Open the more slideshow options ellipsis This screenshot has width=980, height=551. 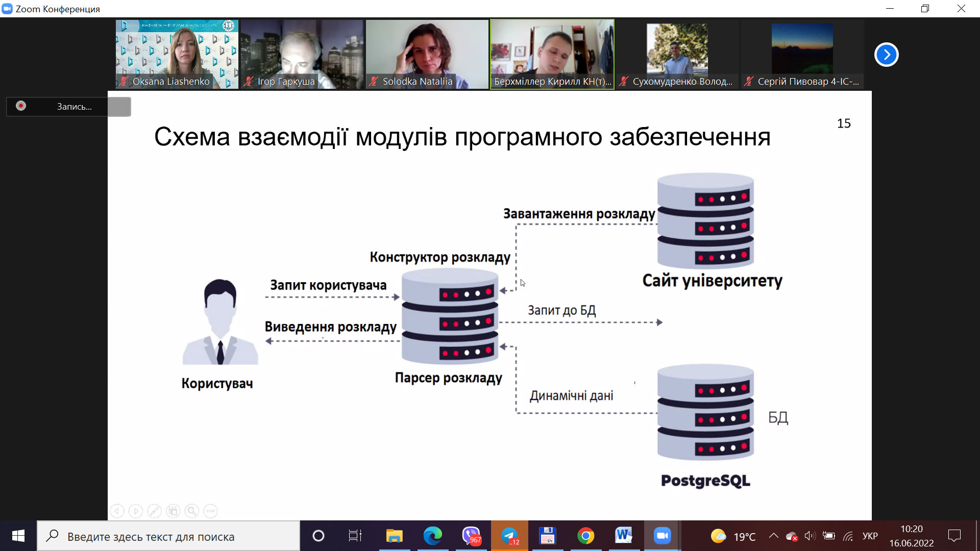[x=210, y=511]
